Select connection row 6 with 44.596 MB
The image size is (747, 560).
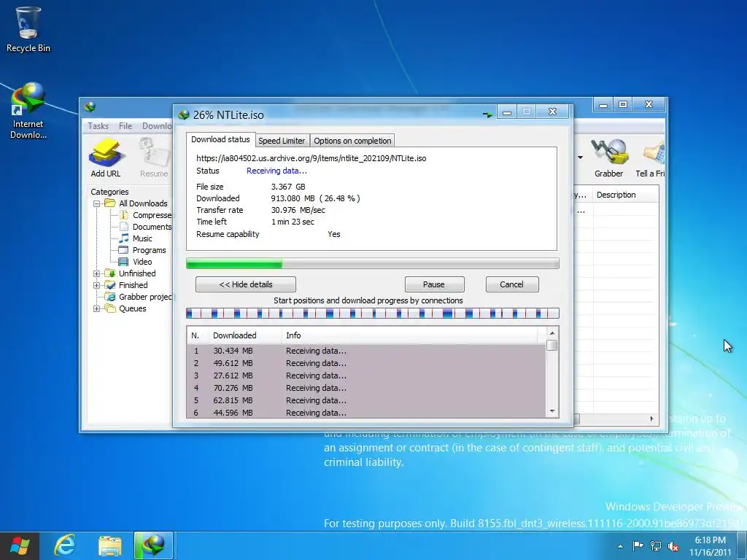366,413
